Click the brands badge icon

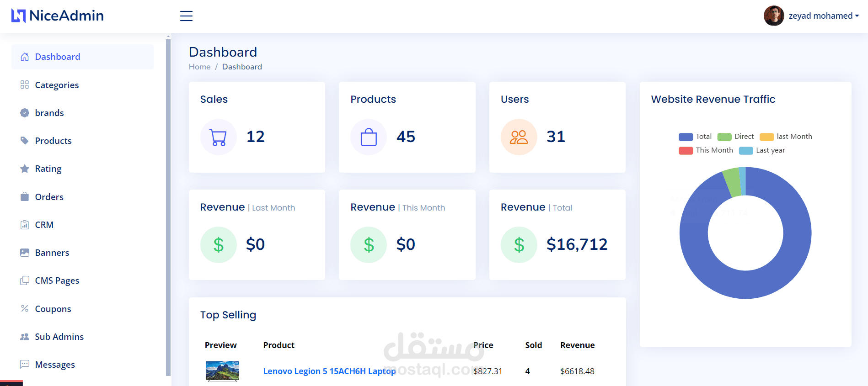25,113
